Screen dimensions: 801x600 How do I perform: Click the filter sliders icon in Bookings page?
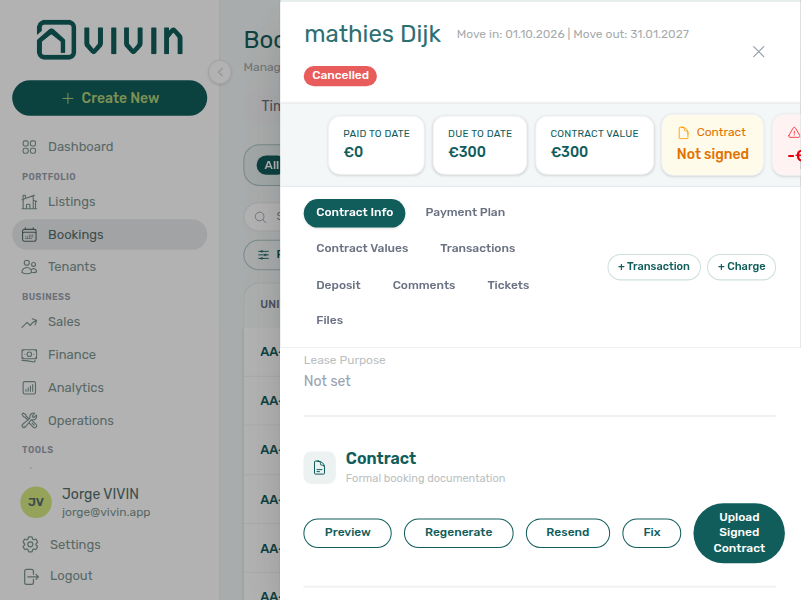point(264,254)
